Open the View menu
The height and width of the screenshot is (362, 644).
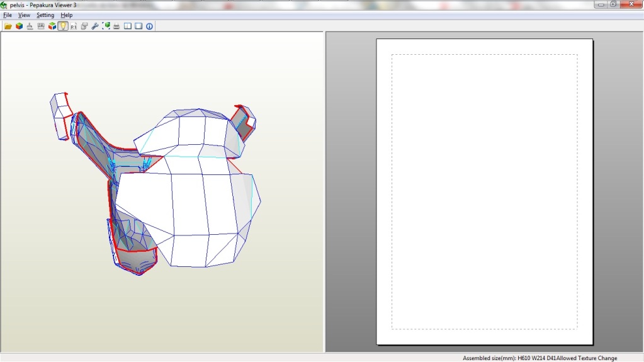(x=24, y=14)
